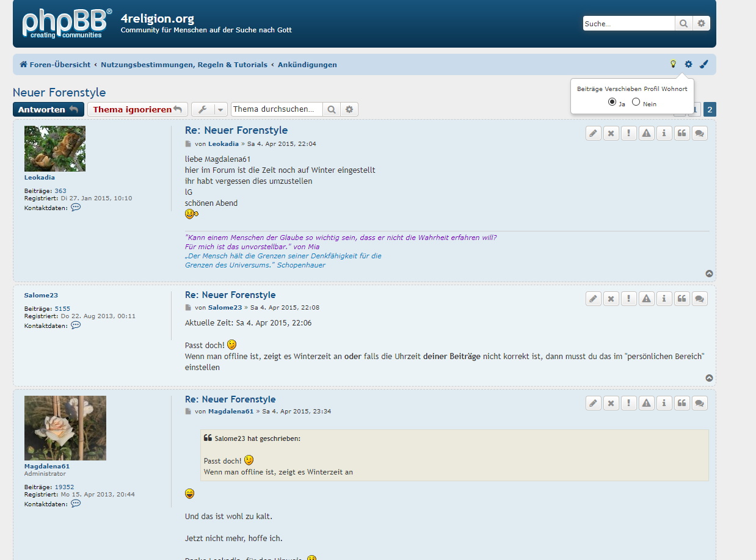The height and width of the screenshot is (560, 756).
Task: Show post information for Magdalena61's post
Action: (x=664, y=402)
